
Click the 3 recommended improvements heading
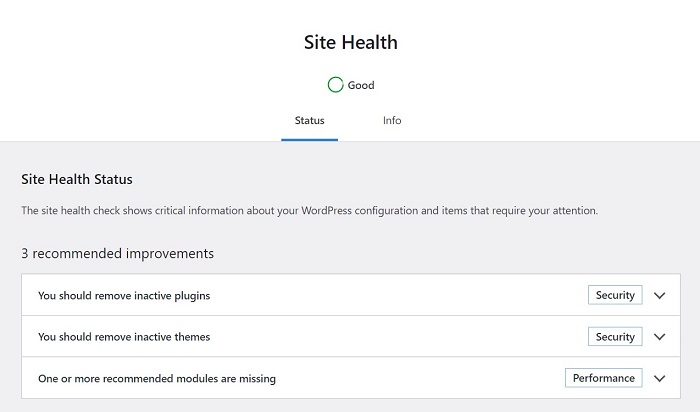(117, 254)
